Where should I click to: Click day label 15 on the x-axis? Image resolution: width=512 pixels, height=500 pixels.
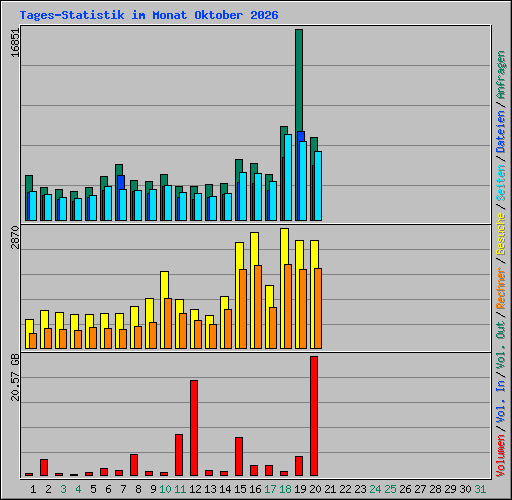[x=240, y=489]
